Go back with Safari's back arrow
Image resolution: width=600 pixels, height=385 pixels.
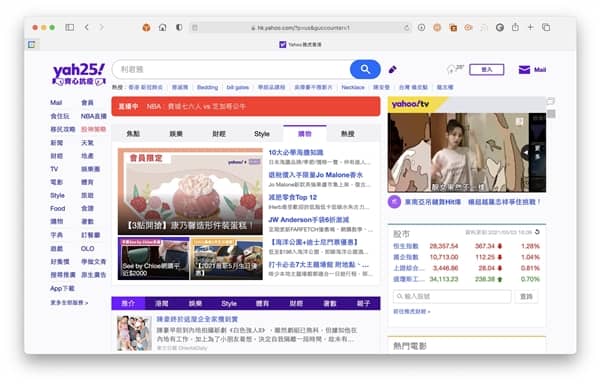click(87, 27)
